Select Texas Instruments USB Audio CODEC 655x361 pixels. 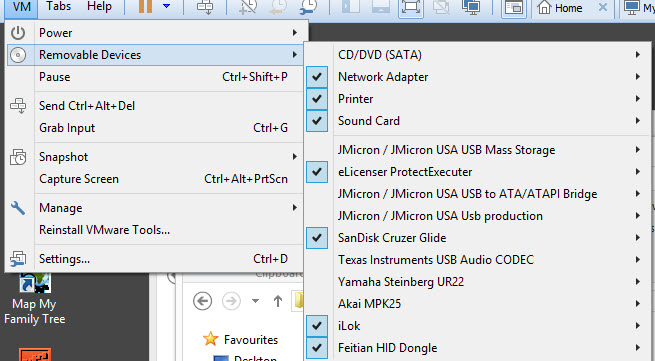(x=477, y=259)
